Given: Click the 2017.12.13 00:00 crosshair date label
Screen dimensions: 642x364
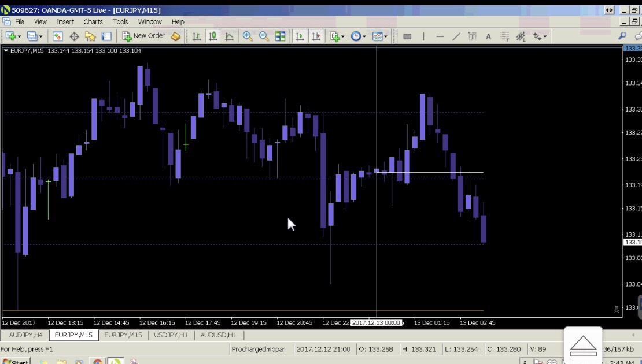Looking at the screenshot, I should tap(376, 323).
